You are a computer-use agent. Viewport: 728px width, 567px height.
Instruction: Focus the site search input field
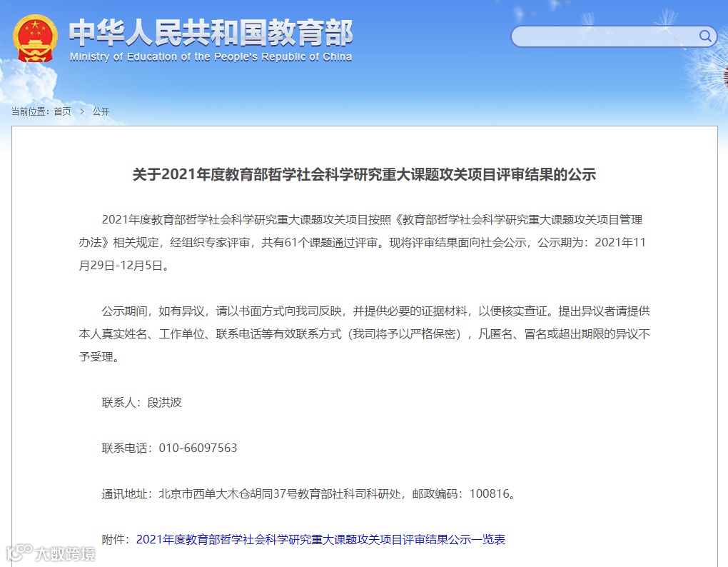click(x=614, y=36)
